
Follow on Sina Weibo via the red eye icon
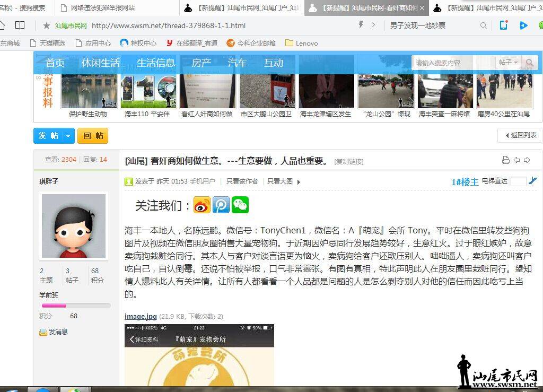(202, 205)
